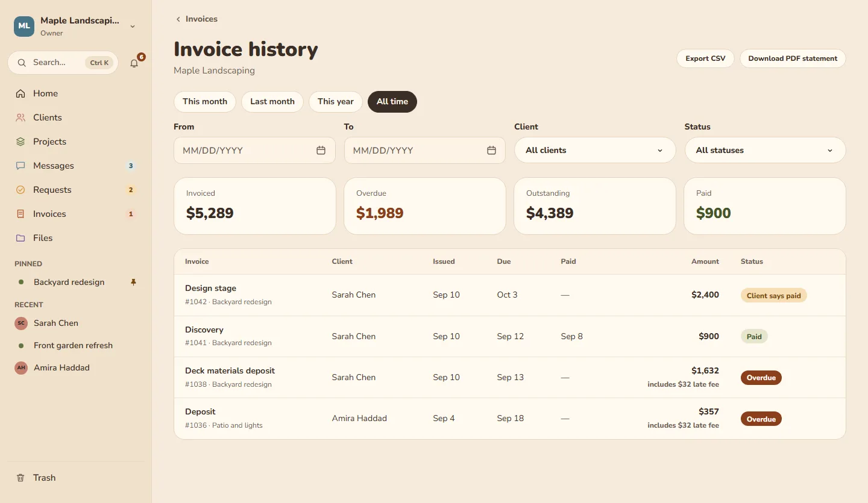Click the Projects layers icon
The height and width of the screenshot is (503, 868).
click(x=20, y=142)
